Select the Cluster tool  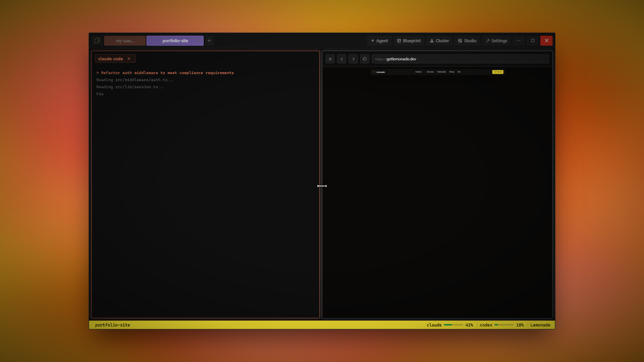point(439,41)
